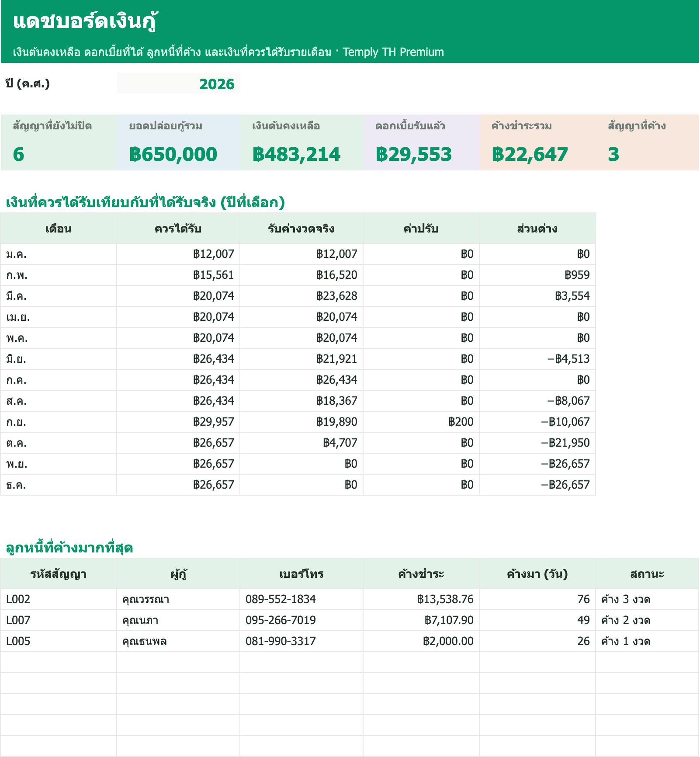Click the ลูกหนี้ที่ค้างมากที่สุด section heading
The width and height of the screenshot is (700, 757).
pos(69,548)
